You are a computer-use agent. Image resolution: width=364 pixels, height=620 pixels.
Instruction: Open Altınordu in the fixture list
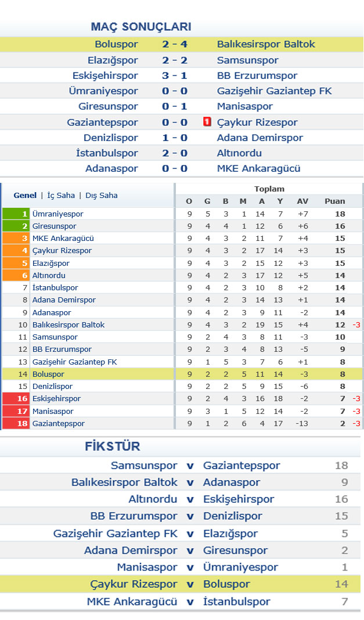(x=153, y=499)
